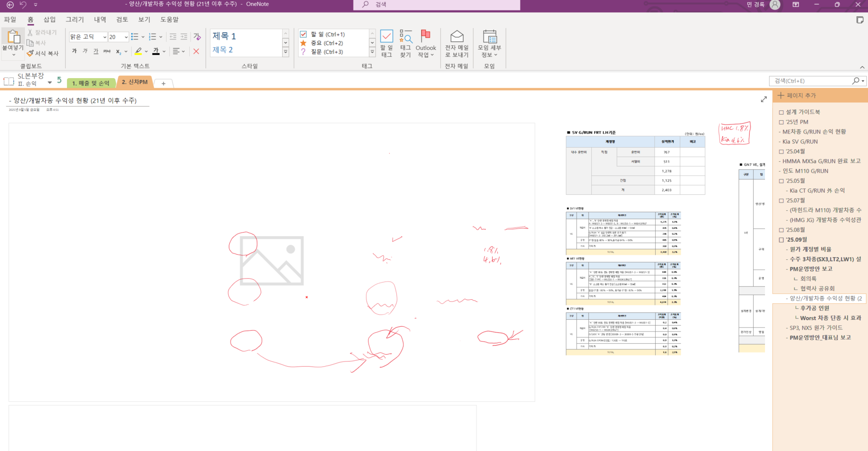Image resolution: width=868 pixels, height=451 pixels.
Task: Toggle the '25.05월 page checkbox
Action: pyautogui.click(x=781, y=181)
